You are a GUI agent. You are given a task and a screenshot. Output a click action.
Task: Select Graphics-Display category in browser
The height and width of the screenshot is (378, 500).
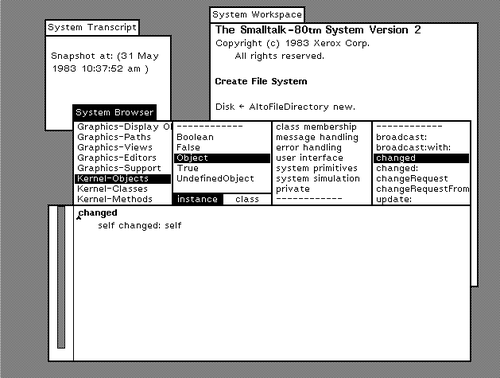click(124, 127)
